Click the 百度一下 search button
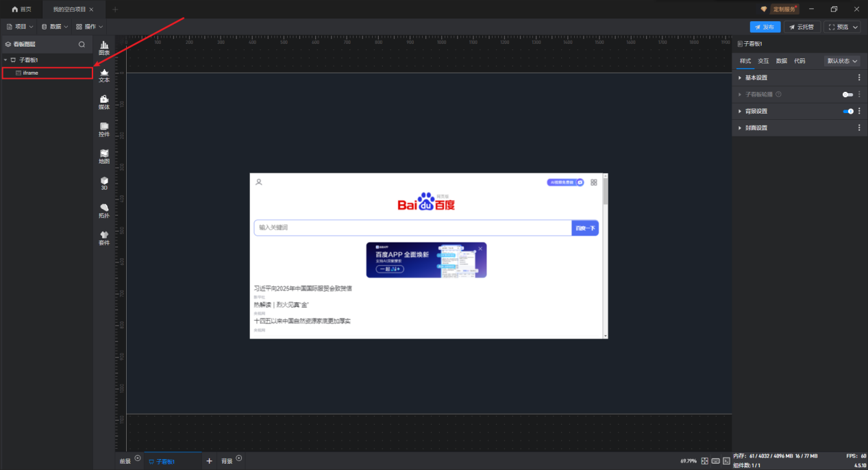 (585, 227)
